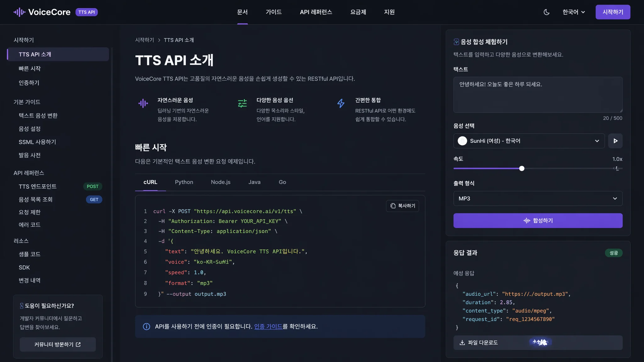This screenshot has width=644, height=362.
Task: Click 복사하기 to copy code
Action: [402, 206]
